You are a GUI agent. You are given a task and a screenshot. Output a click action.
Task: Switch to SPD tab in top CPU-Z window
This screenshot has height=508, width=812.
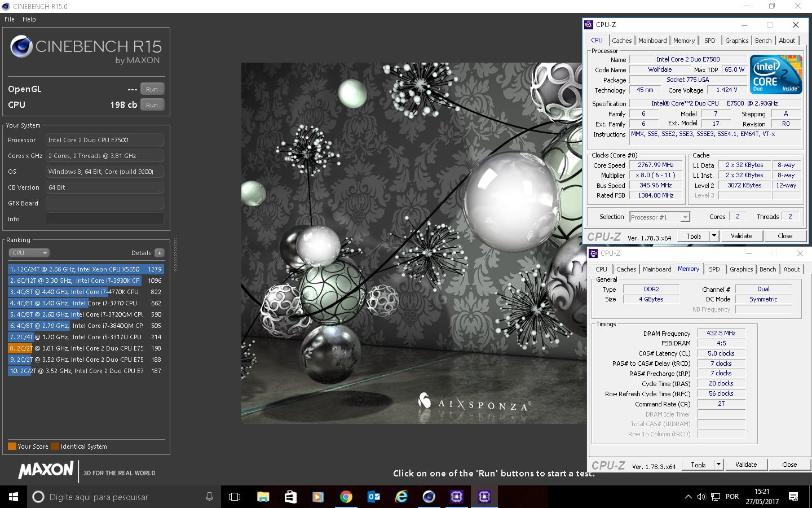(x=710, y=41)
